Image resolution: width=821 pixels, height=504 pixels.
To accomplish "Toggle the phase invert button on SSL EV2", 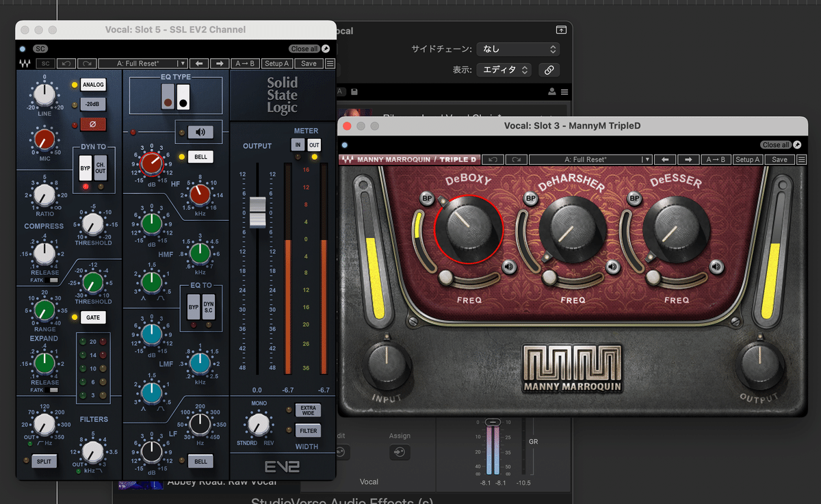I will pos(92,124).
